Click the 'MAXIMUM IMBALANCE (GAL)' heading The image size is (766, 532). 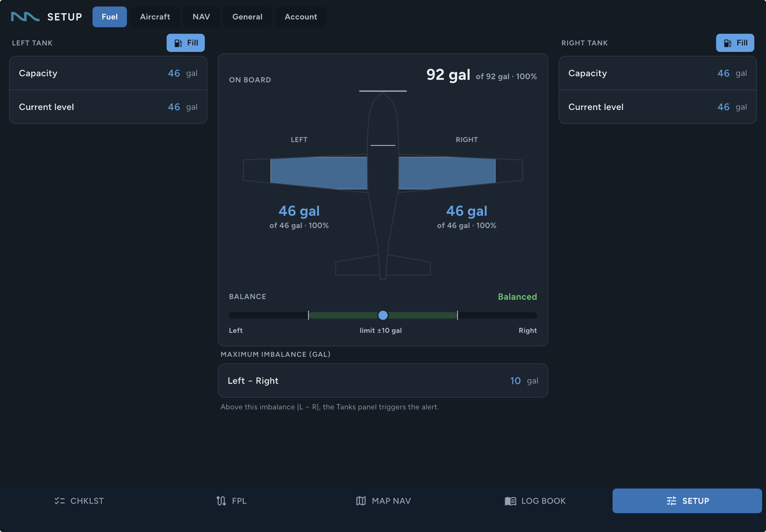[276, 354]
